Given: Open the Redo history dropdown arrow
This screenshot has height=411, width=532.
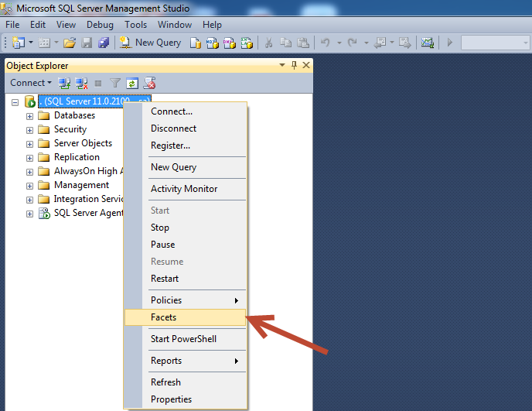Looking at the screenshot, I should pyautogui.click(x=366, y=43).
